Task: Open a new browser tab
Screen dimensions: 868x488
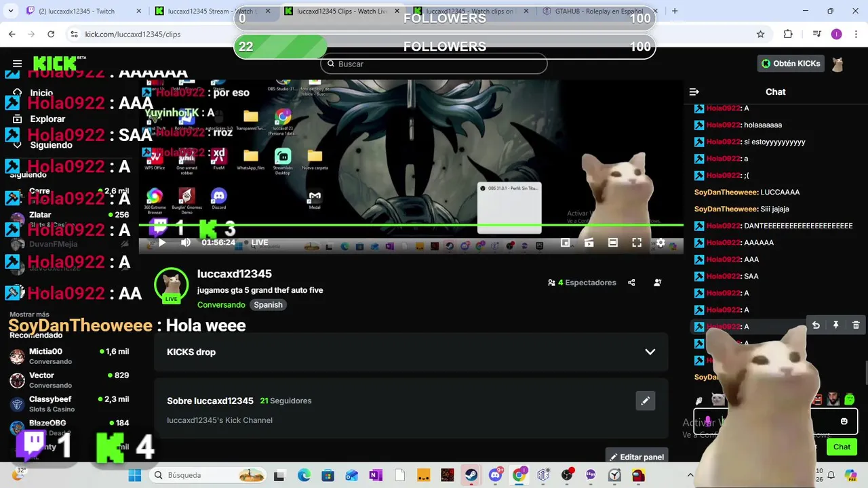Action: tap(675, 11)
